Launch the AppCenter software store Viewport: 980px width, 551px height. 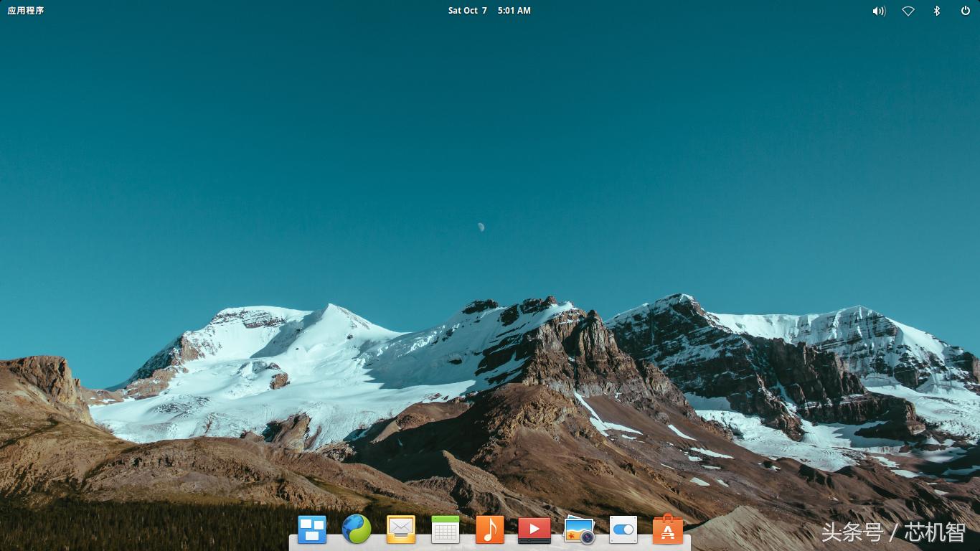[x=668, y=529]
